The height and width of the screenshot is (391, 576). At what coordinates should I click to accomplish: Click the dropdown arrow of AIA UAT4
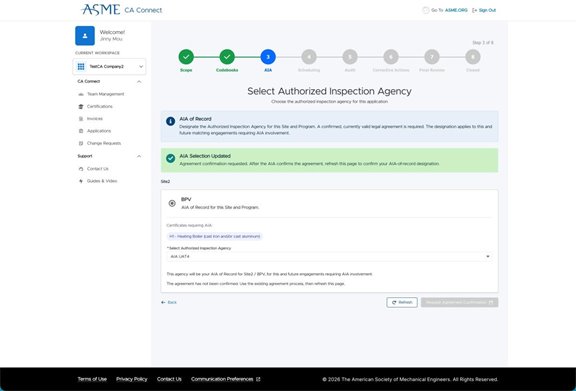488,257
